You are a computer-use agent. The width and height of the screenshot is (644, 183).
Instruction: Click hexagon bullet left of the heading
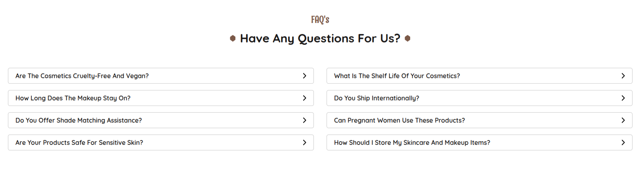tap(233, 39)
